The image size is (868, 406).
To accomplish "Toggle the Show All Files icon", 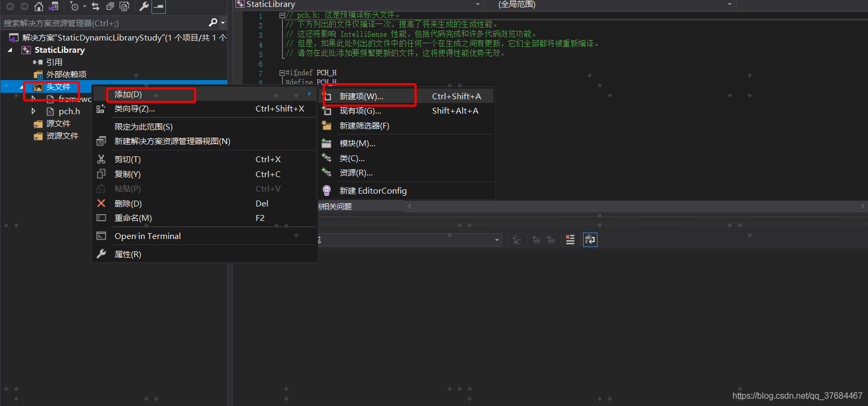I will tap(124, 6).
